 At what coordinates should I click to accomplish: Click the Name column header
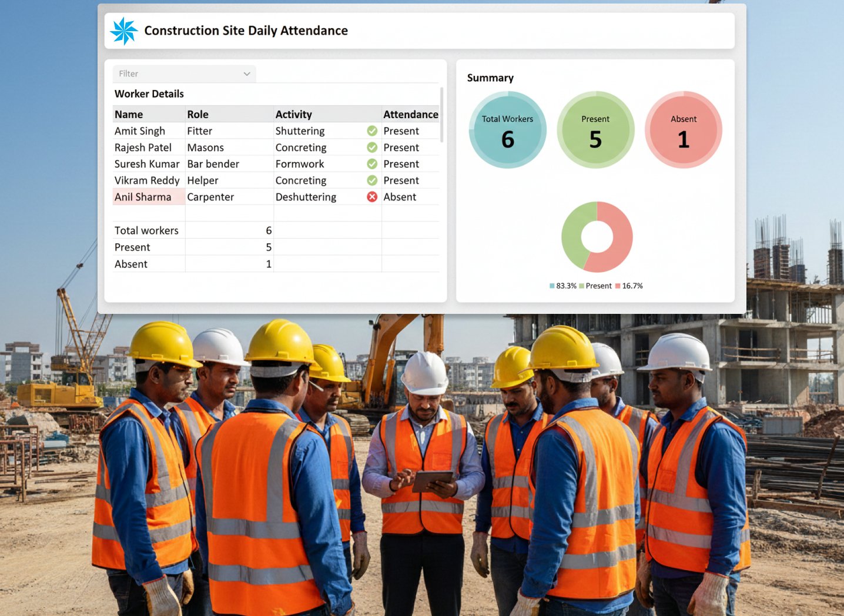tap(129, 115)
